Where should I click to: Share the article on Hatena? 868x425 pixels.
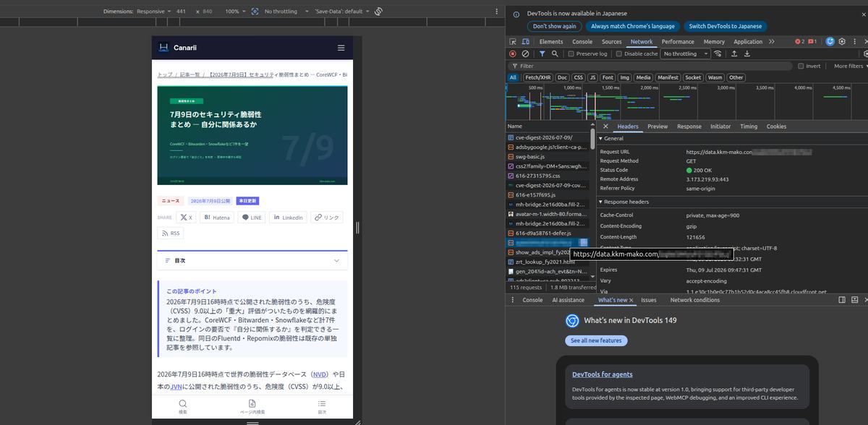[x=216, y=217]
